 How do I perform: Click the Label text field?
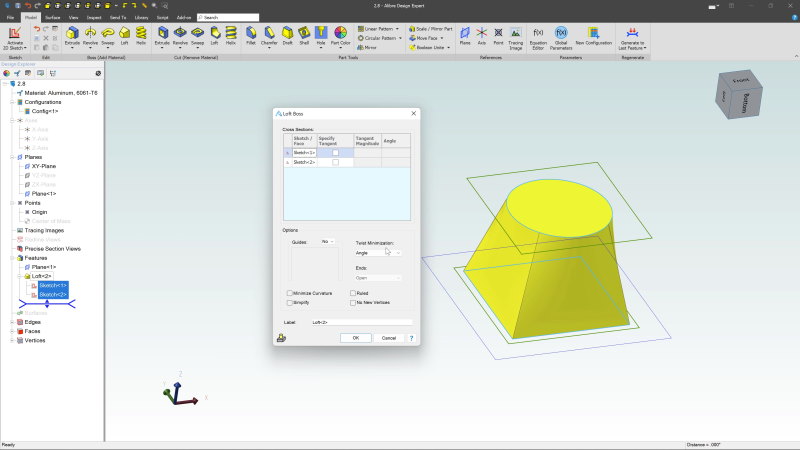(x=361, y=322)
